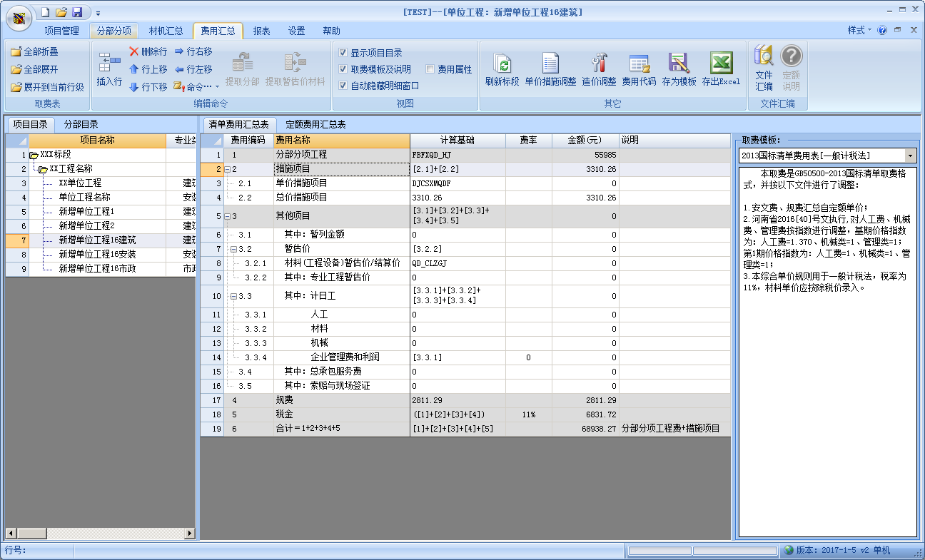Click 项目名称 column header in project list
This screenshot has height=560, width=925.
[x=97, y=141]
